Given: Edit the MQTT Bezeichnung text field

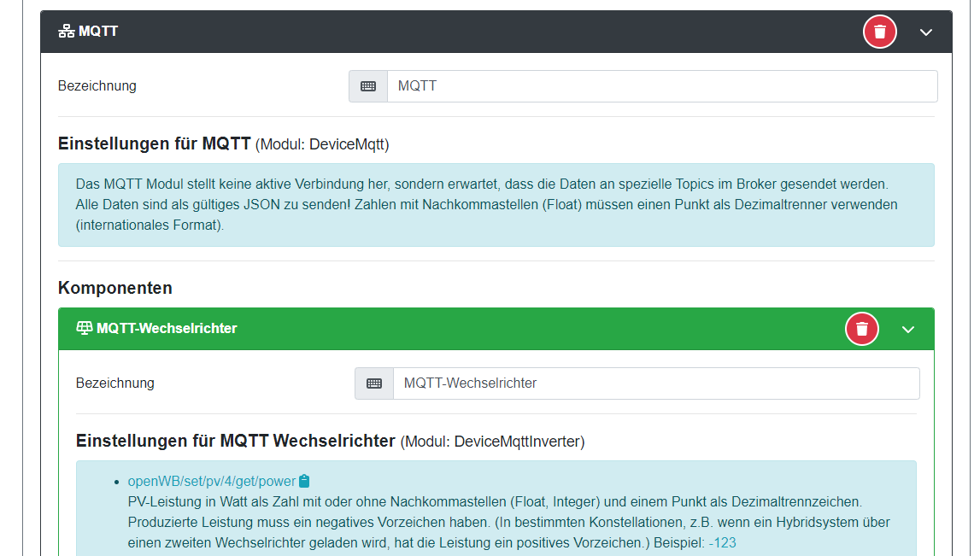Looking at the screenshot, I should tap(662, 86).
